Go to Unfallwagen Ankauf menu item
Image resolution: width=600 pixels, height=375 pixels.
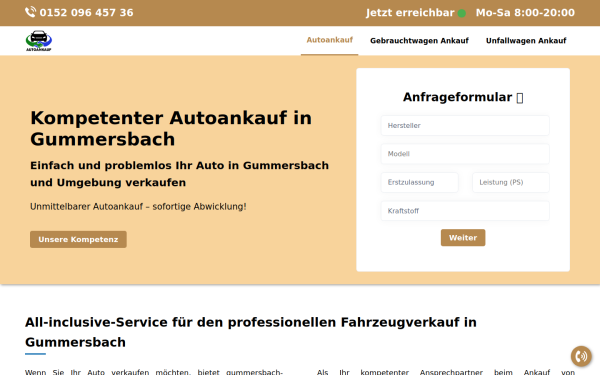click(526, 41)
